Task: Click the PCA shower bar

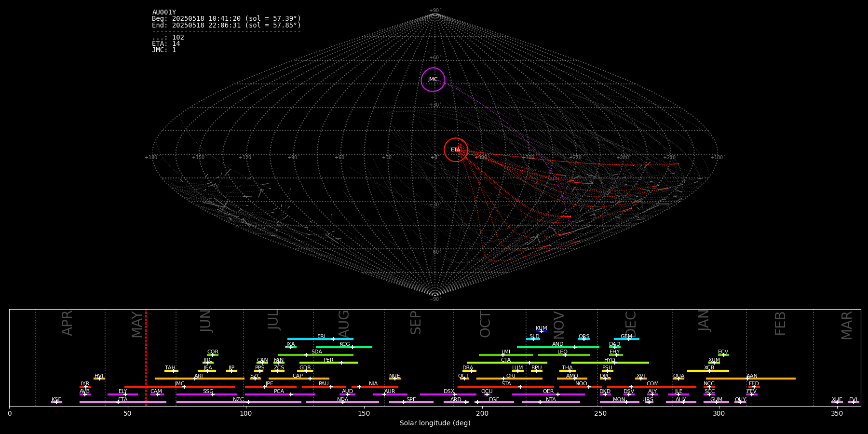Action: click(280, 394)
